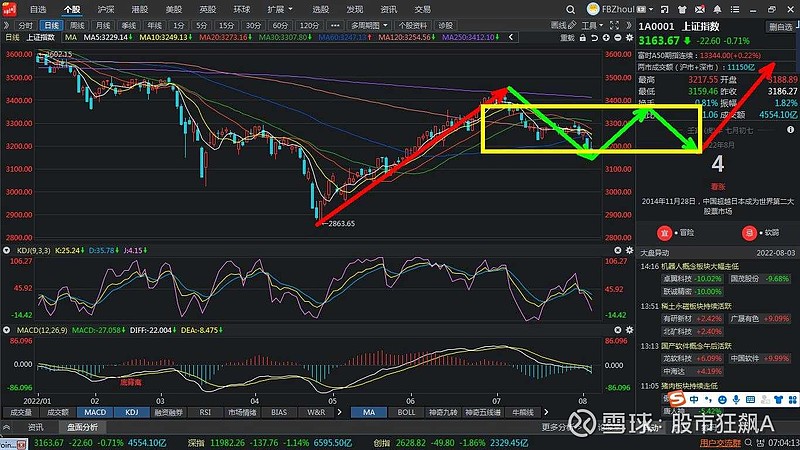This screenshot has height=450, width=800.
Task: Open Sogou soft keyboard icon
Action: coord(750,399)
